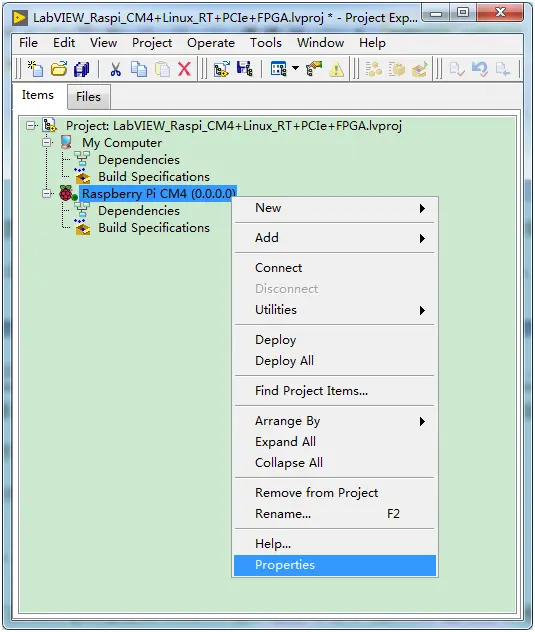Screen dimensions: 535x632
Task: Open the Help menu in menu bar
Action: [x=372, y=43]
